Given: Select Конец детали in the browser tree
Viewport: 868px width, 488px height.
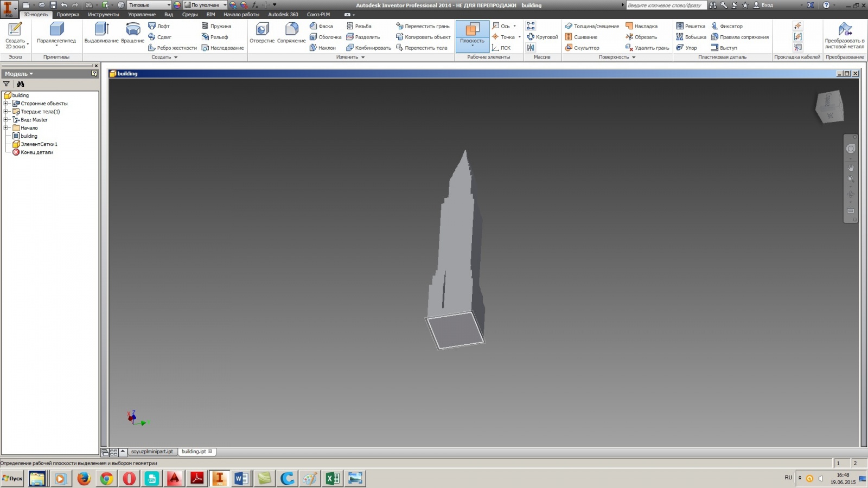Looking at the screenshot, I should pos(37,152).
